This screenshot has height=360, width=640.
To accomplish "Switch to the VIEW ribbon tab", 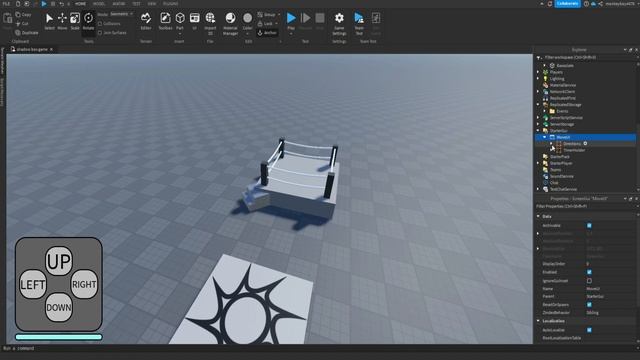I will 151,4.
